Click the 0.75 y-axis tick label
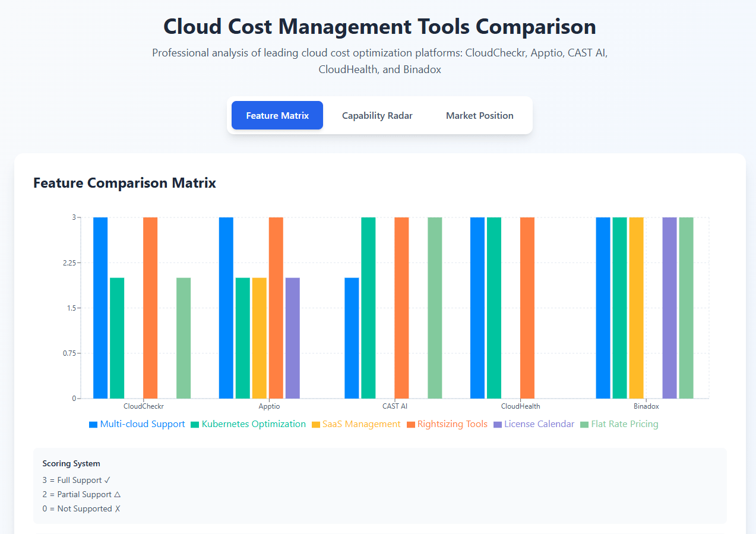Screen dimensions: 756x534 [x=69, y=353]
